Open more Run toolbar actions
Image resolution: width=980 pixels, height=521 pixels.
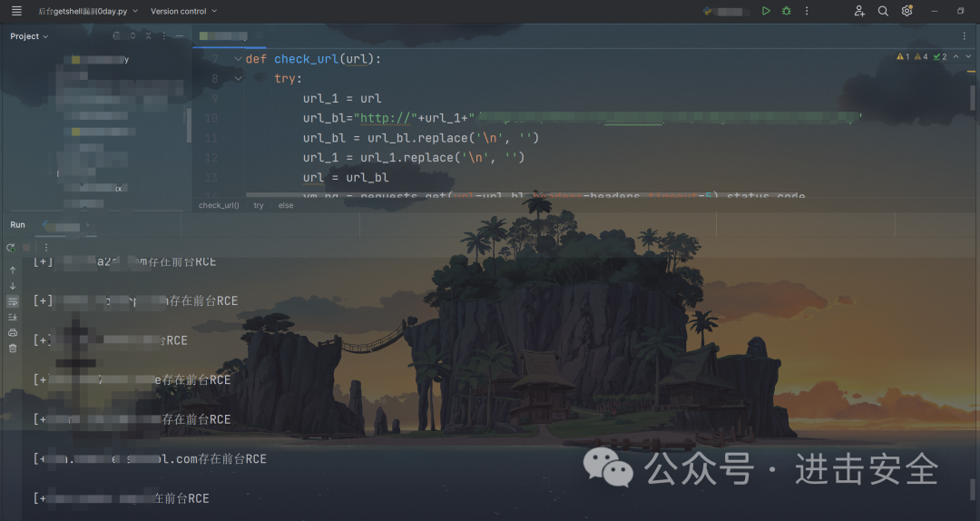[x=45, y=248]
